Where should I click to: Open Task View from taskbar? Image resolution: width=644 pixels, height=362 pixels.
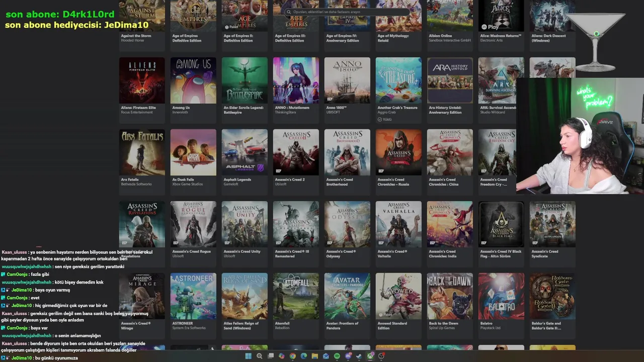(x=271, y=356)
